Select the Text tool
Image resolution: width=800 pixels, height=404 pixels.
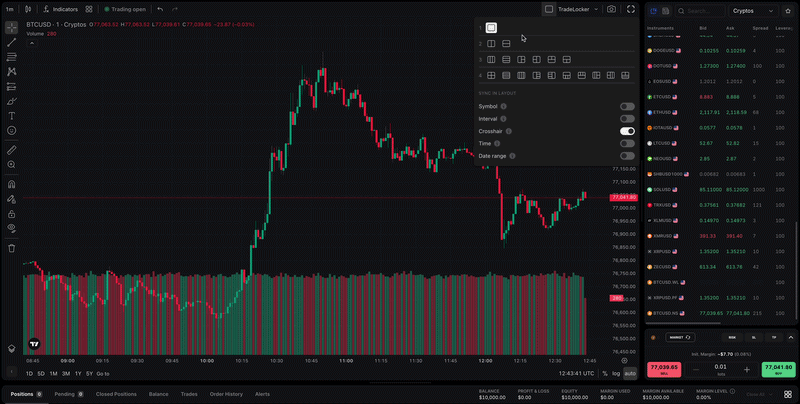[11, 116]
